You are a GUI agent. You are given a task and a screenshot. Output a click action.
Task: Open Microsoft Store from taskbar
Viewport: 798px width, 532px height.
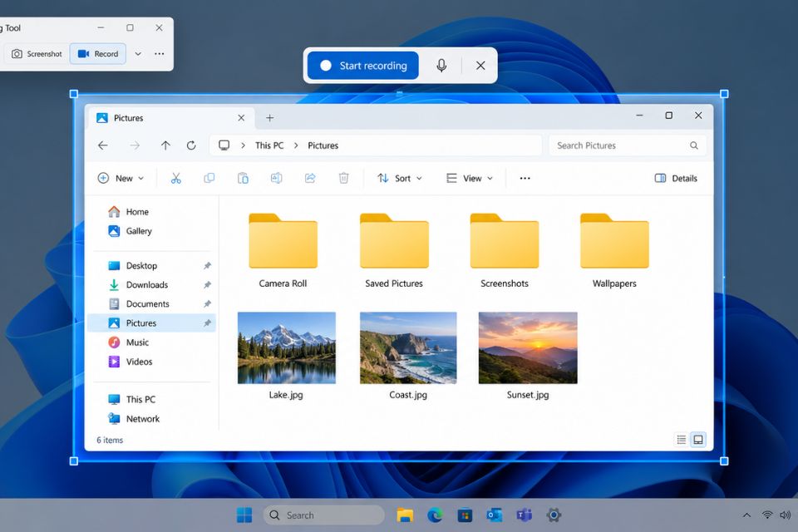(x=465, y=515)
